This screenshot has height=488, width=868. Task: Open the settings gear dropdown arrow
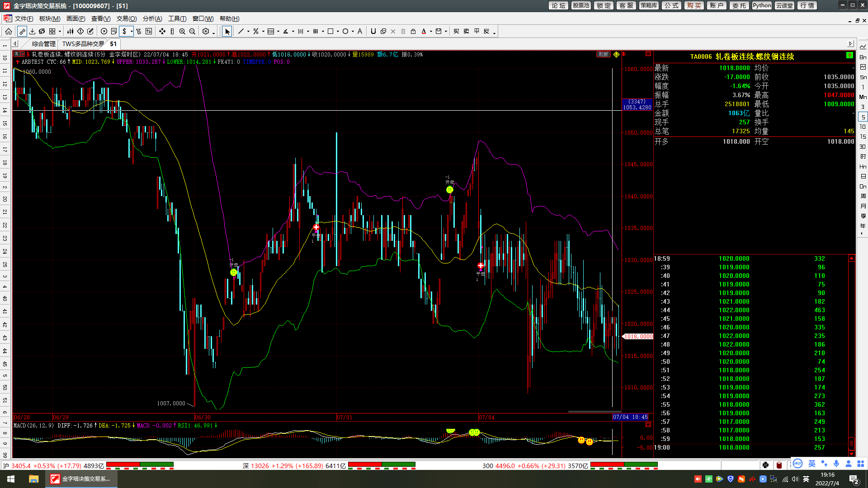(x=214, y=33)
